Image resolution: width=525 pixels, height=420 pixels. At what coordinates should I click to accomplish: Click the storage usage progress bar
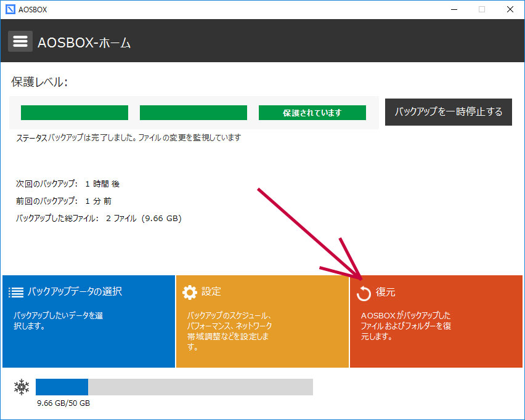click(x=174, y=387)
